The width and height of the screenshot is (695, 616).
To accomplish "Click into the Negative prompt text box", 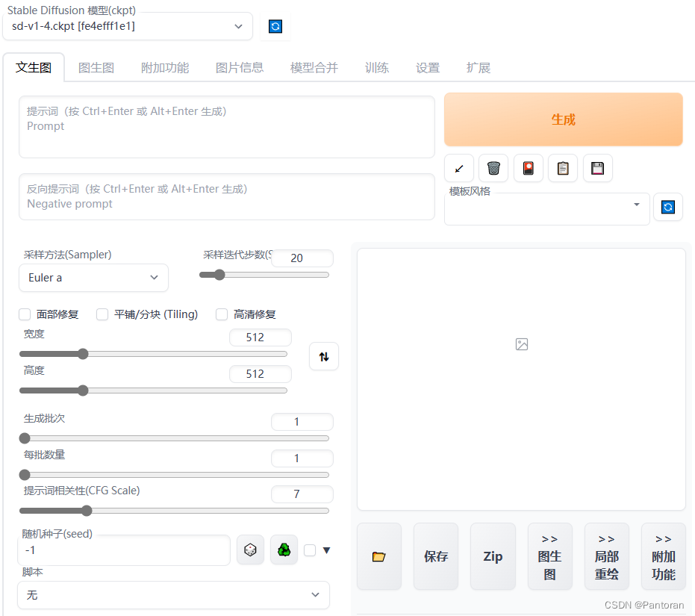I will coord(226,197).
